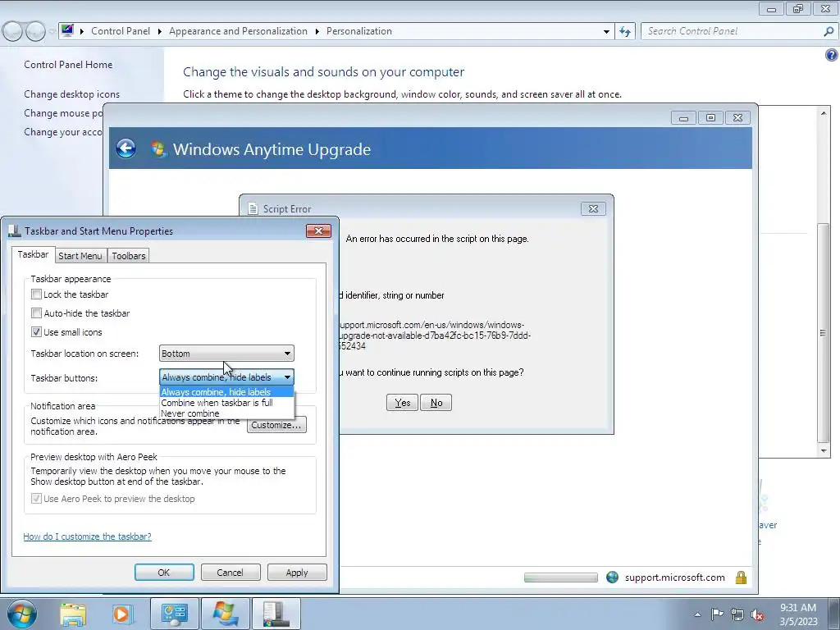Viewport: 840px width, 630px height.
Task: Switch to Control Panel taskbar button
Action: point(174,614)
